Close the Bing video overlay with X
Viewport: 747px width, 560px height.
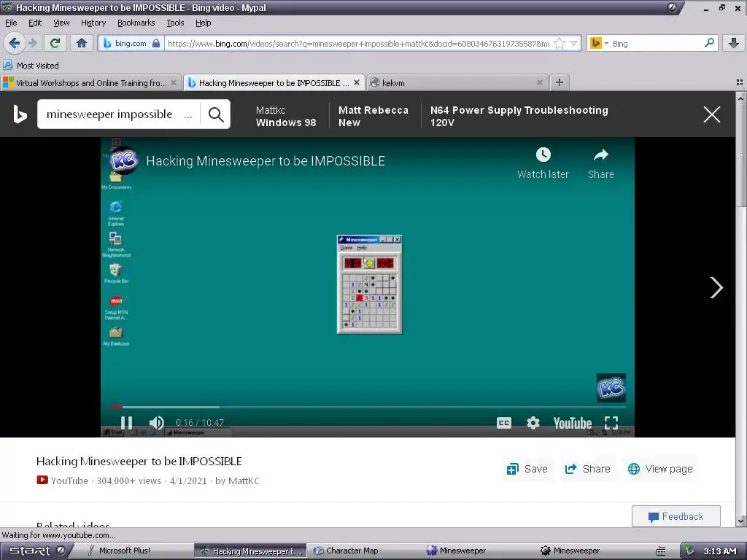click(x=712, y=114)
